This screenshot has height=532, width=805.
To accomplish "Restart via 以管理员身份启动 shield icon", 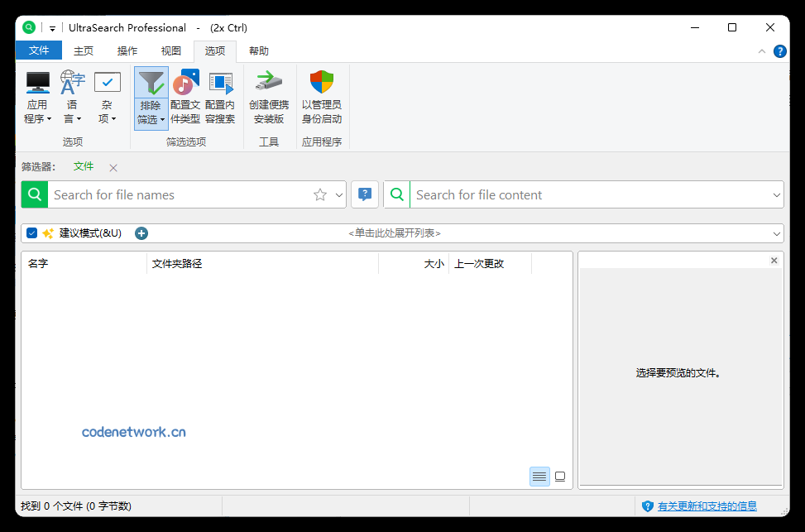I will click(x=321, y=97).
